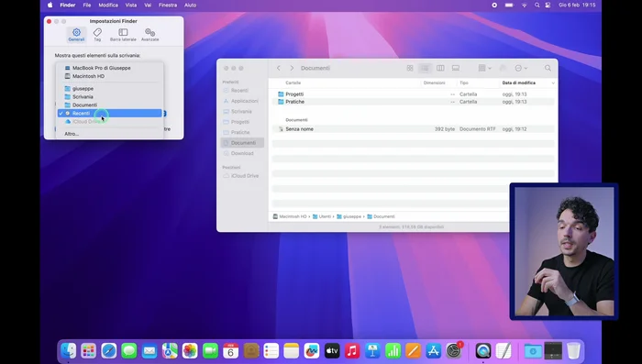Open the group-by dropdown in Finder toolbar
The width and height of the screenshot is (642, 364).
tap(485, 68)
